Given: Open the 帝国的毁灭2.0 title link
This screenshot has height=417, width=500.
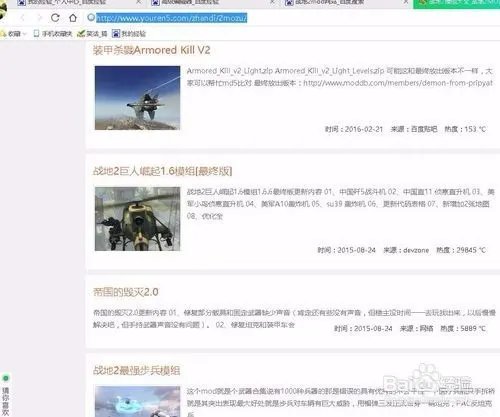Looking at the screenshot, I should pyautogui.click(x=126, y=292).
